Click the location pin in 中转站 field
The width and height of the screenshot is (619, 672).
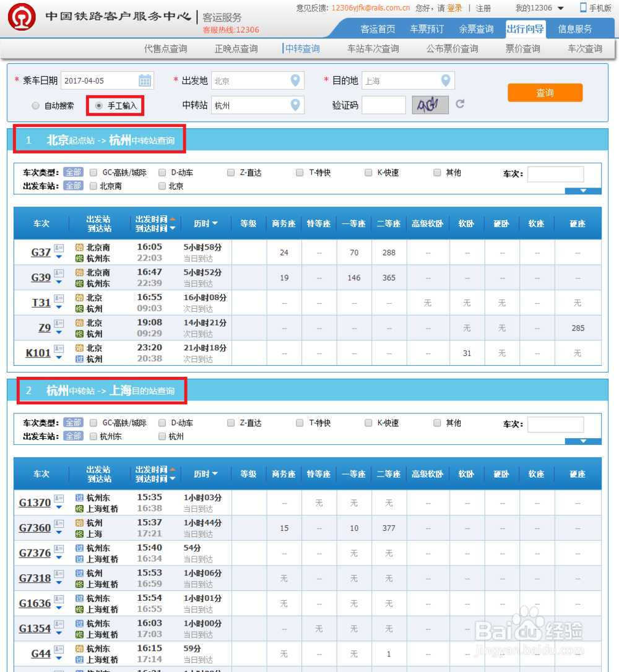click(296, 105)
